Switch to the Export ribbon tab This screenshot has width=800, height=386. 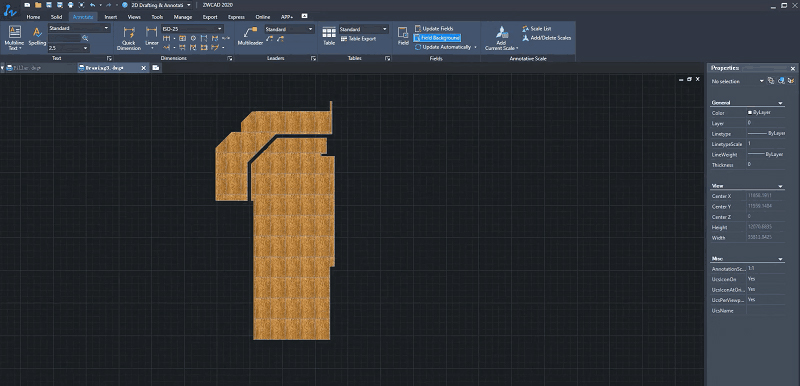(210, 17)
